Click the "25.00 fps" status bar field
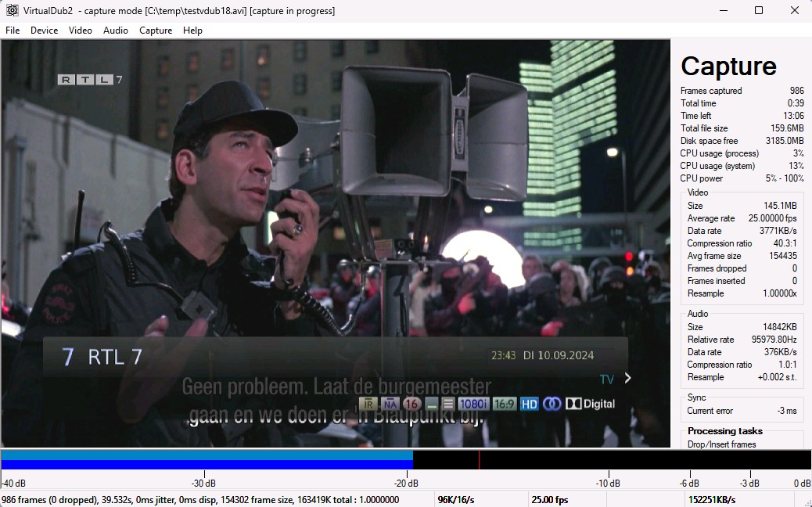Screen dimensions: 812x507 click(x=549, y=500)
